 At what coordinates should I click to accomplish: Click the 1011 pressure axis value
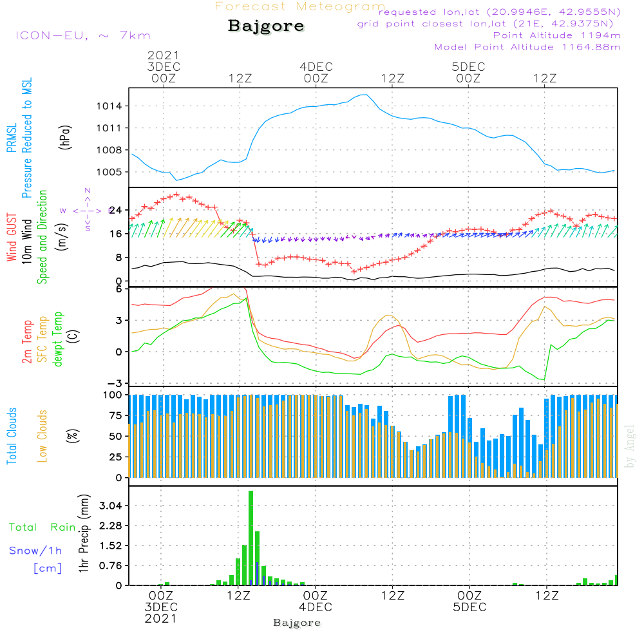click(x=109, y=128)
